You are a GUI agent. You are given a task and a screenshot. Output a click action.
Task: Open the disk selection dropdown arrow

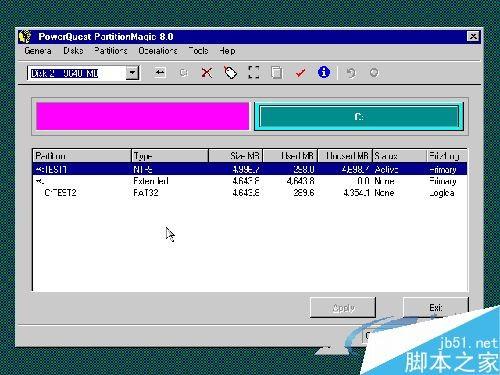[x=132, y=73]
